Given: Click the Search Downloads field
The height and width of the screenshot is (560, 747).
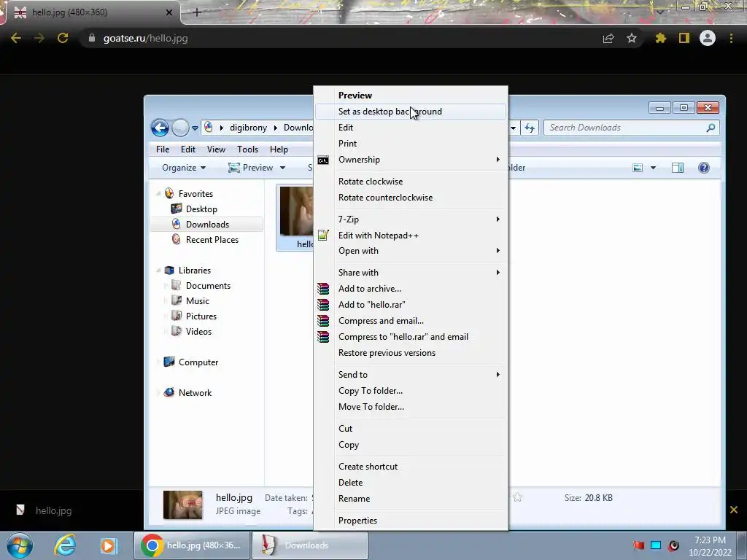Looking at the screenshot, I should [x=631, y=128].
